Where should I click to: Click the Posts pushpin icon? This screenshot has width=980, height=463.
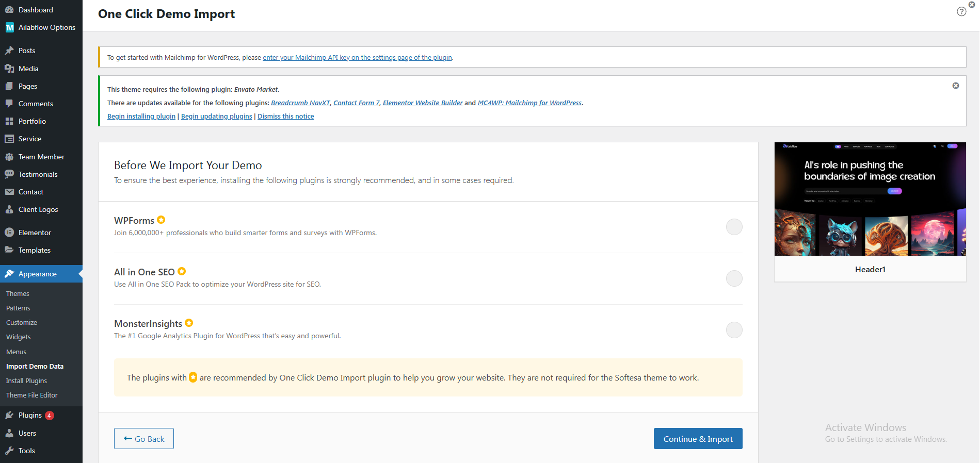click(x=9, y=51)
